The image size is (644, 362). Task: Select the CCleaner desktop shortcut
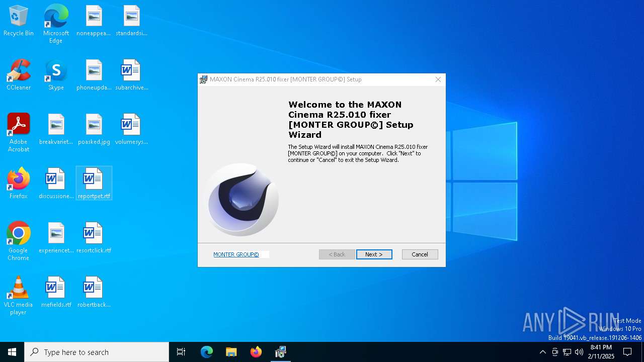pos(19,75)
